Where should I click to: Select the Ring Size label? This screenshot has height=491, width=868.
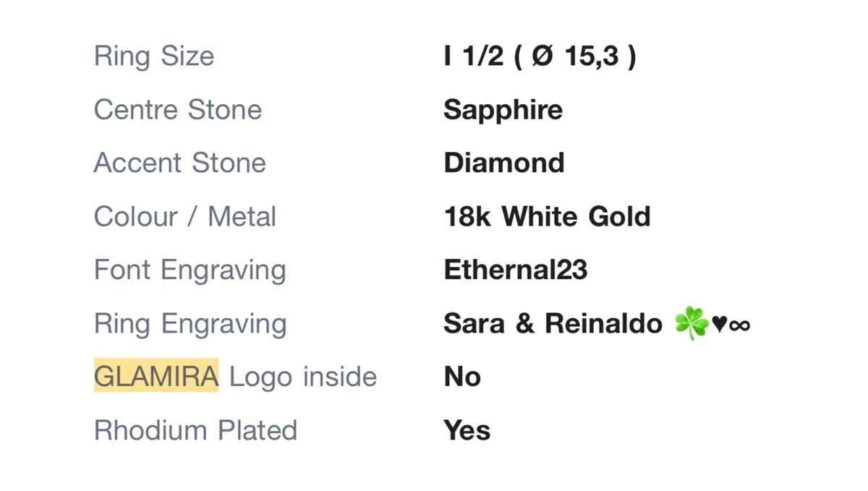[x=154, y=57]
